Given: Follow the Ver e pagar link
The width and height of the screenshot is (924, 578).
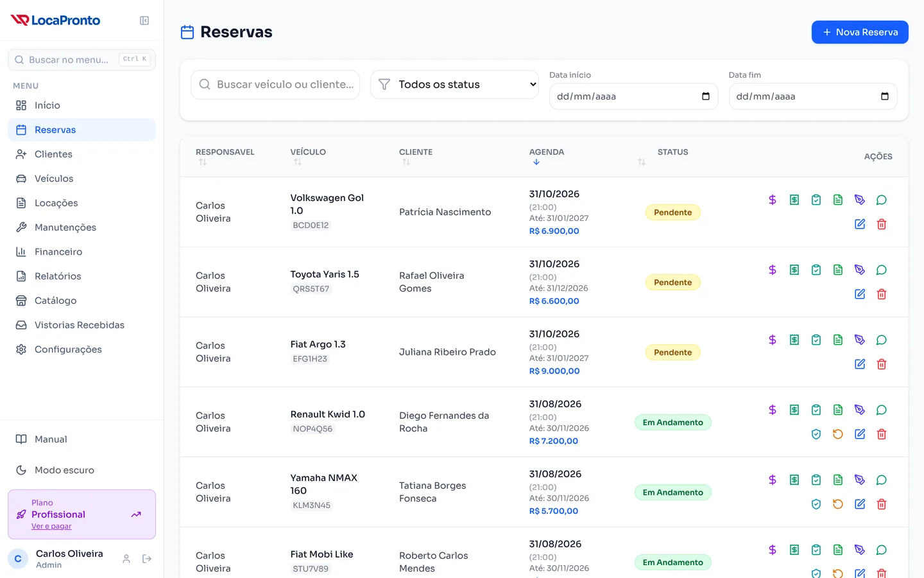Looking at the screenshot, I should point(51,526).
